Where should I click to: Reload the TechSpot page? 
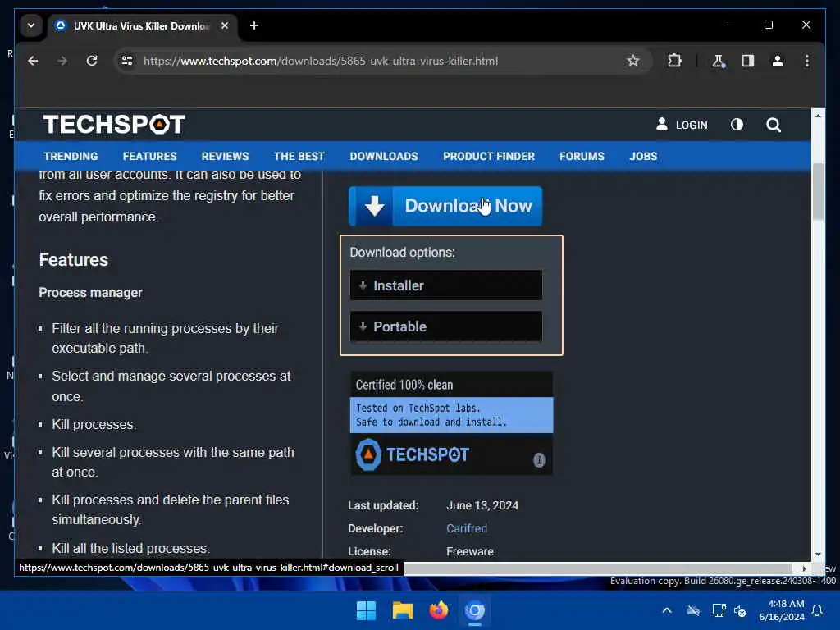tap(92, 61)
